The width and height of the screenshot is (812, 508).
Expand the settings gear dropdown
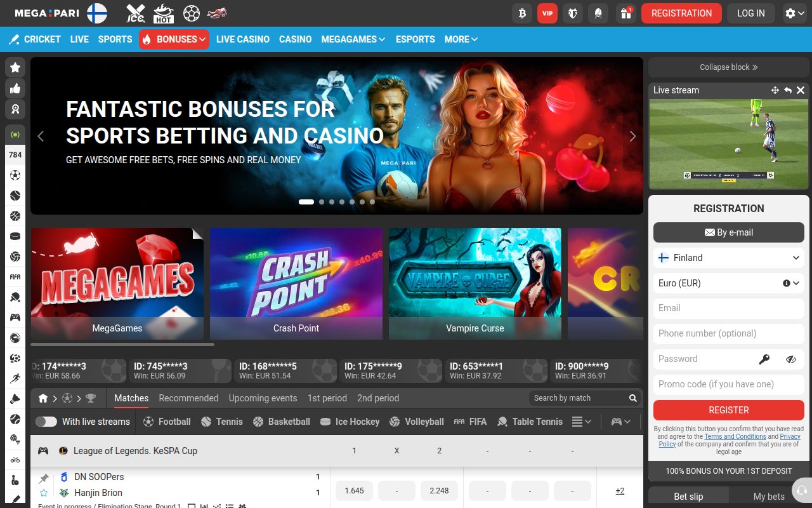click(794, 13)
